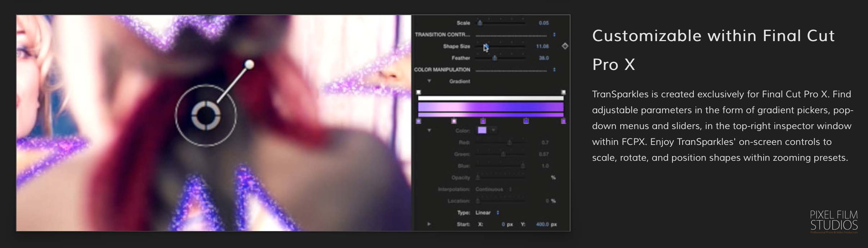
Task: Click the Red value 0.7
Action: (545, 143)
